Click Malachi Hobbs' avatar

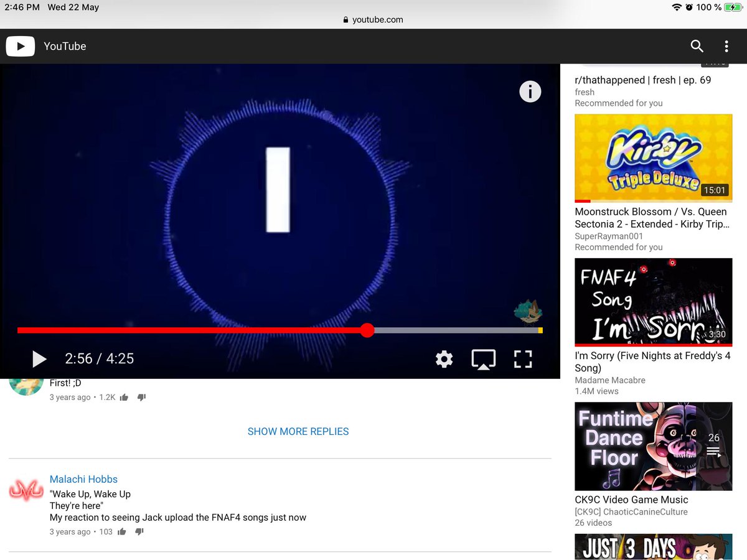(x=26, y=490)
